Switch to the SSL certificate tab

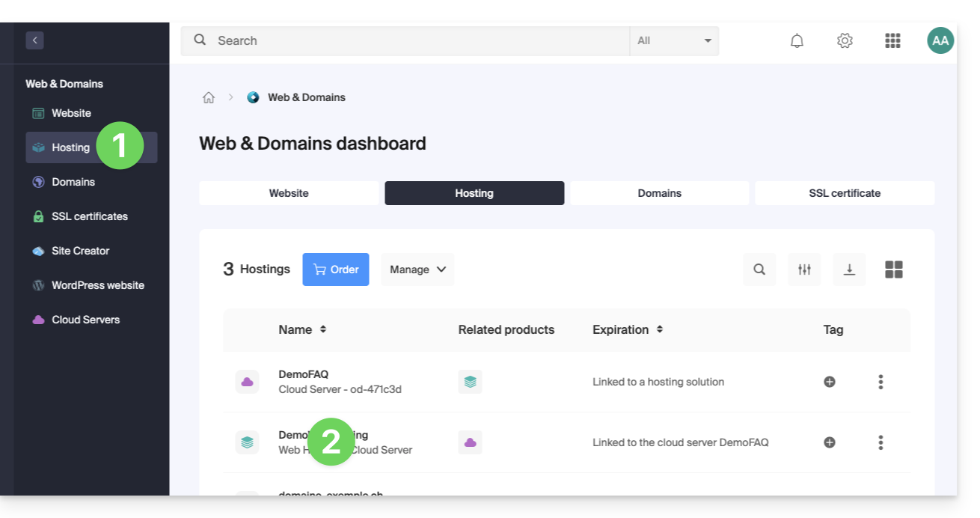pyautogui.click(x=845, y=193)
